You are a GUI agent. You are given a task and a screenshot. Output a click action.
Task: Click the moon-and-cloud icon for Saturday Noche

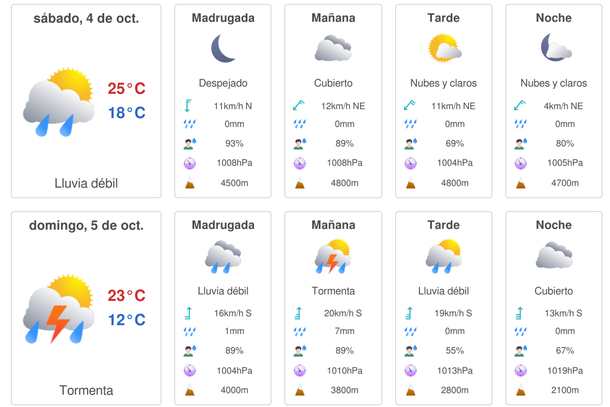[x=554, y=49]
